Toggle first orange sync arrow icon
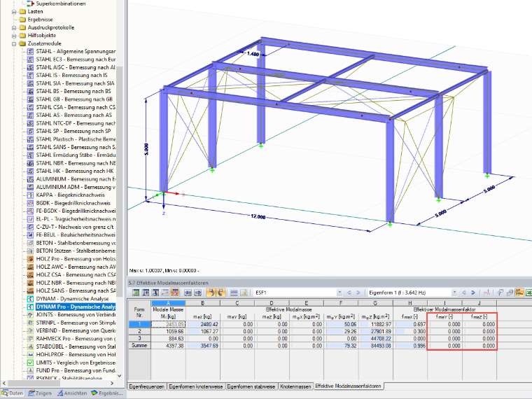This screenshot has width=532, height=399. tap(211, 293)
